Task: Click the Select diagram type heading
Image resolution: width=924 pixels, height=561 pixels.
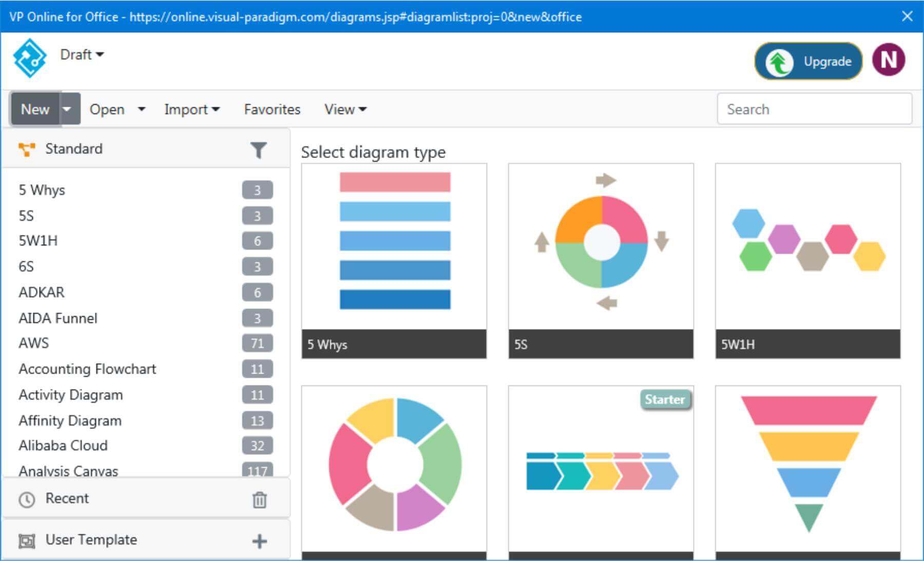Action: [x=373, y=152]
